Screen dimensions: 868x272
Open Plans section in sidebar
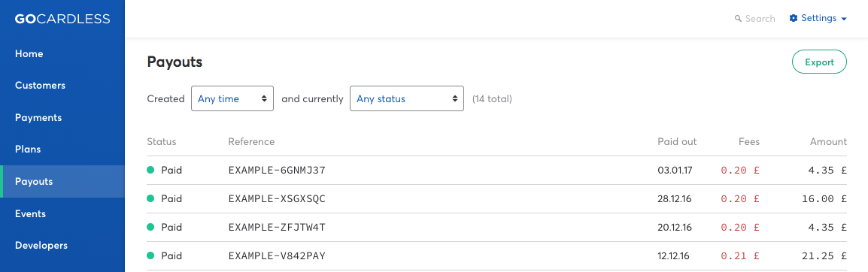coord(28,150)
